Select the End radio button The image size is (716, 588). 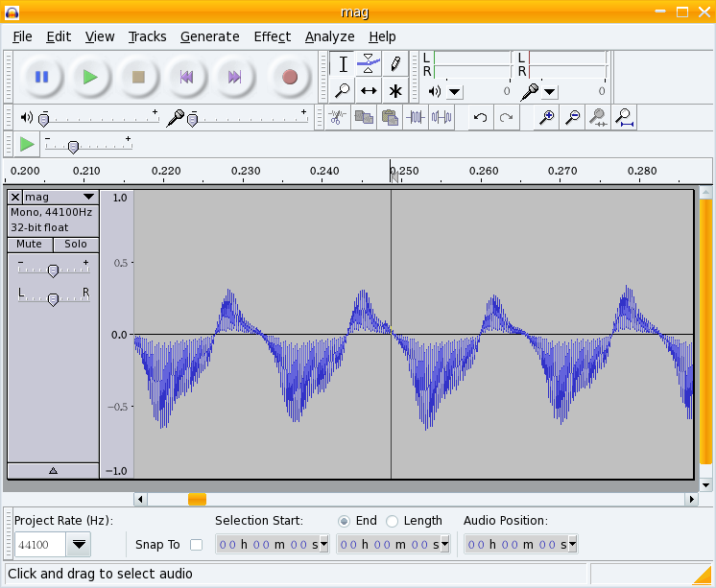tap(344, 521)
